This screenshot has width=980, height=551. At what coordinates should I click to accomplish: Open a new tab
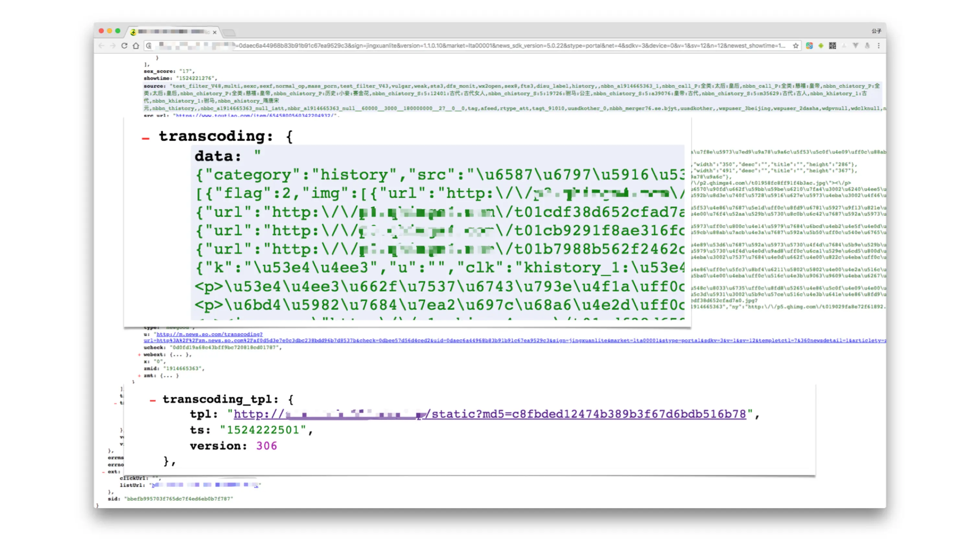click(x=229, y=32)
